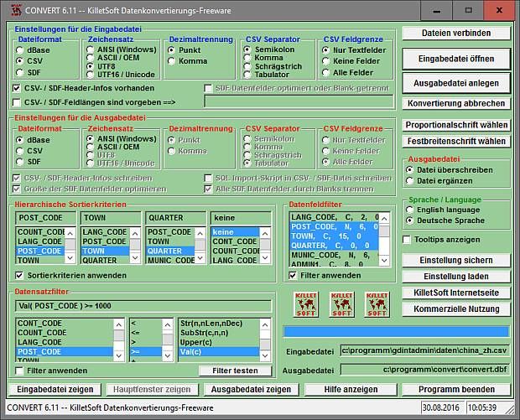Click the SDF field lengths input field
The width and height of the screenshot is (520, 420).
coord(299,101)
